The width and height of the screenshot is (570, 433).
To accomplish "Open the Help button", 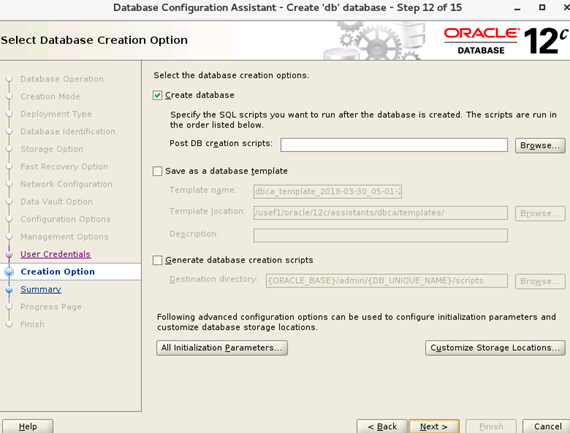I will point(28,426).
